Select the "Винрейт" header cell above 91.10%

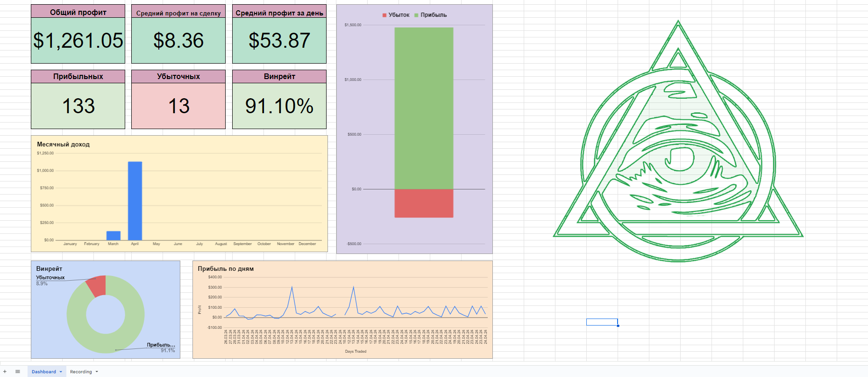(x=279, y=77)
